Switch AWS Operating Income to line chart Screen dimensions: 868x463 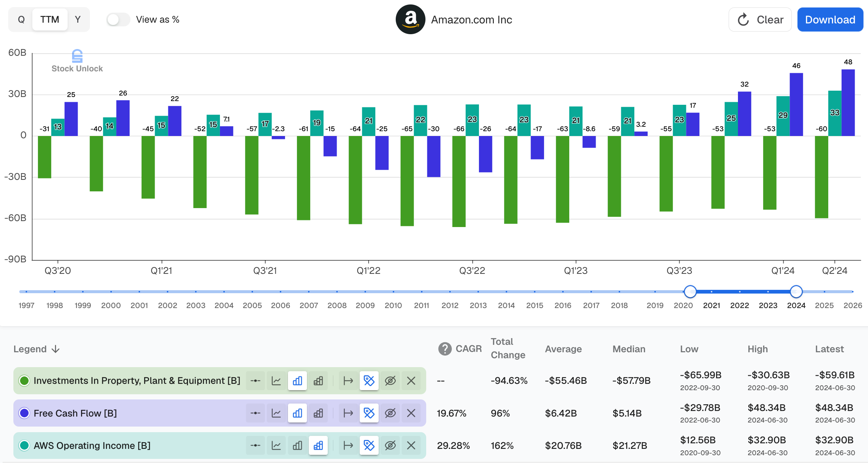(x=276, y=445)
